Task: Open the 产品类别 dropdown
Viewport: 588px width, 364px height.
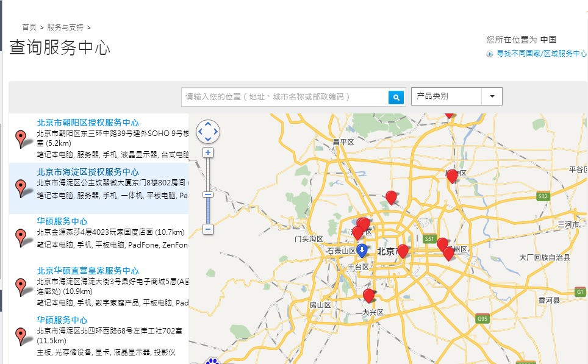Action: coord(447,96)
